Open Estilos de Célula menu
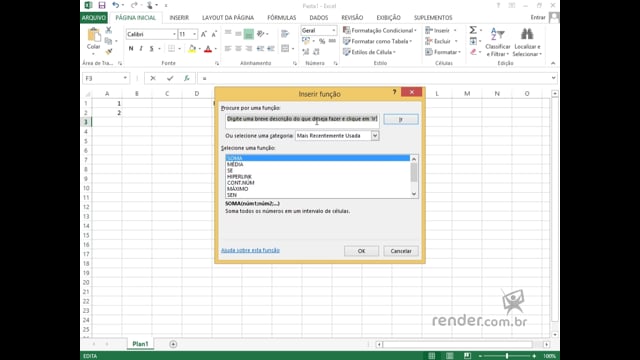Viewport: 640px width, 360px height. 369,52
